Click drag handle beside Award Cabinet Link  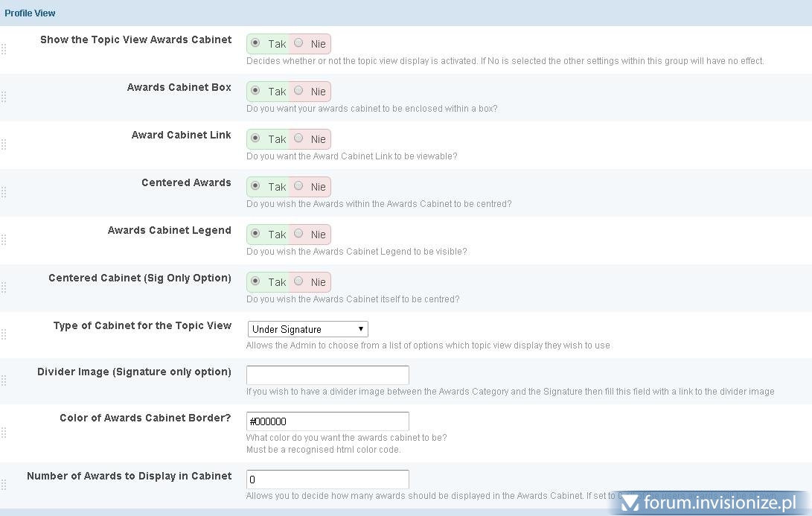point(4,144)
